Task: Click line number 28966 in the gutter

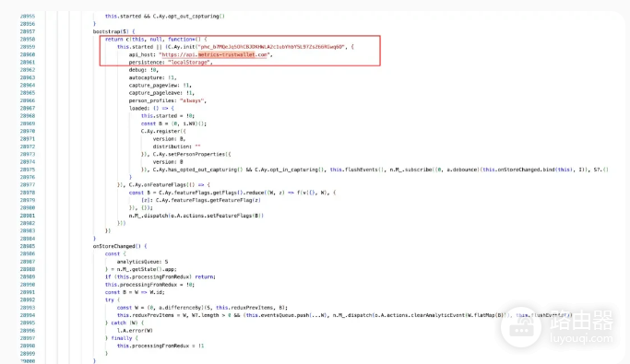Action: click(28, 100)
